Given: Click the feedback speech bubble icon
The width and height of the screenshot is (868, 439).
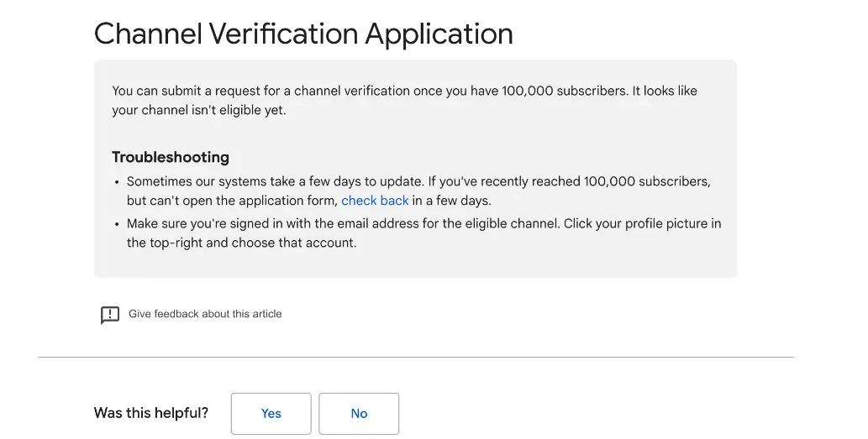Looking at the screenshot, I should coord(109,315).
